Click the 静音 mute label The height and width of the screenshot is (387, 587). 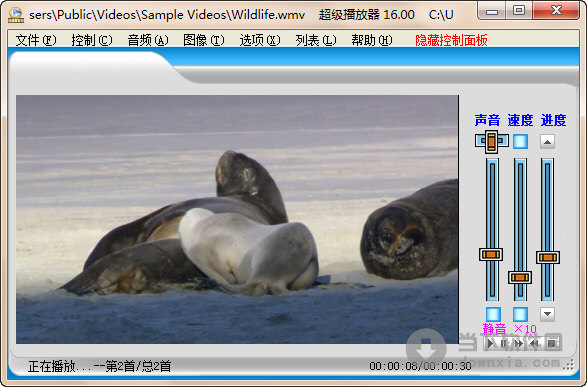pyautogui.click(x=494, y=329)
